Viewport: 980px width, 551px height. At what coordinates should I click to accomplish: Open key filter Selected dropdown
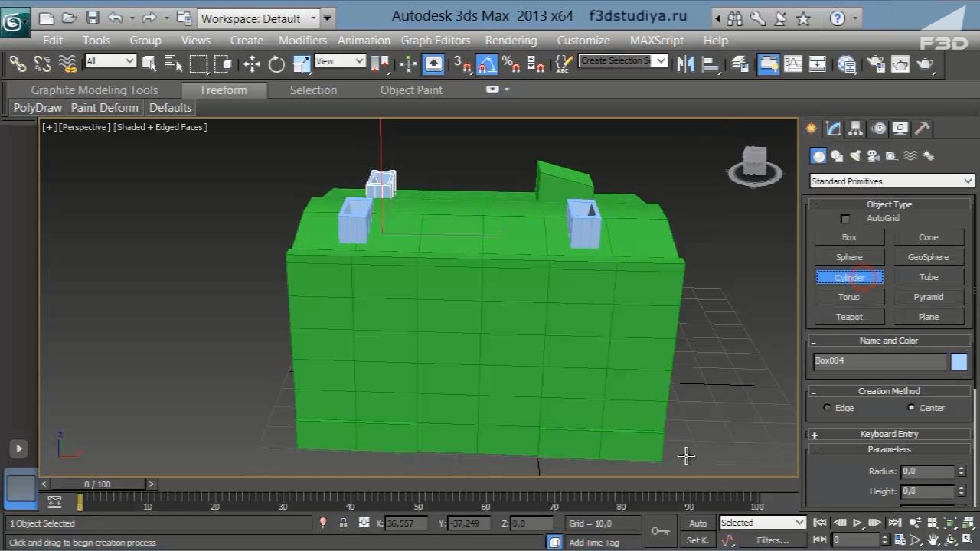(763, 523)
